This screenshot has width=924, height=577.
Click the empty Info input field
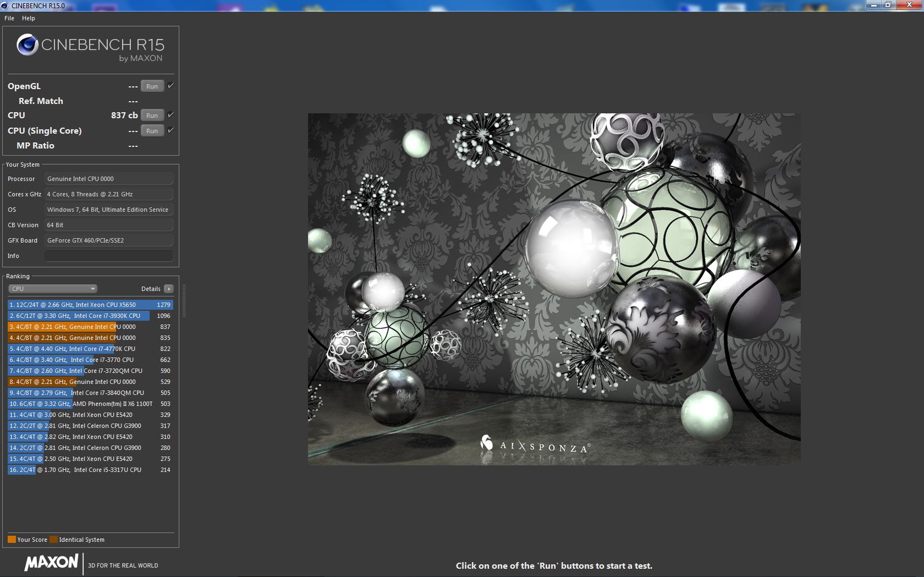point(109,256)
